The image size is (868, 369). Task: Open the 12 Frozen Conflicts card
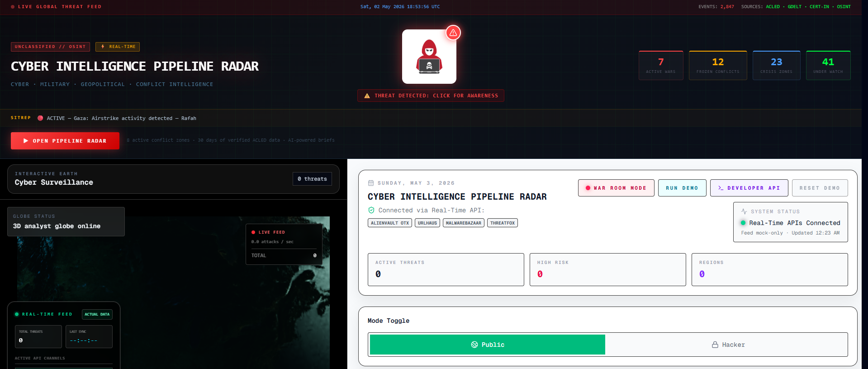(x=718, y=65)
